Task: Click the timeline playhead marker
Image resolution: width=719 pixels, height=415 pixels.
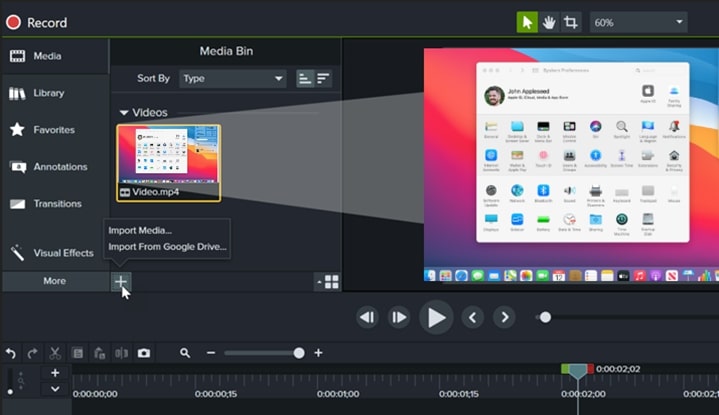Action: [x=578, y=371]
